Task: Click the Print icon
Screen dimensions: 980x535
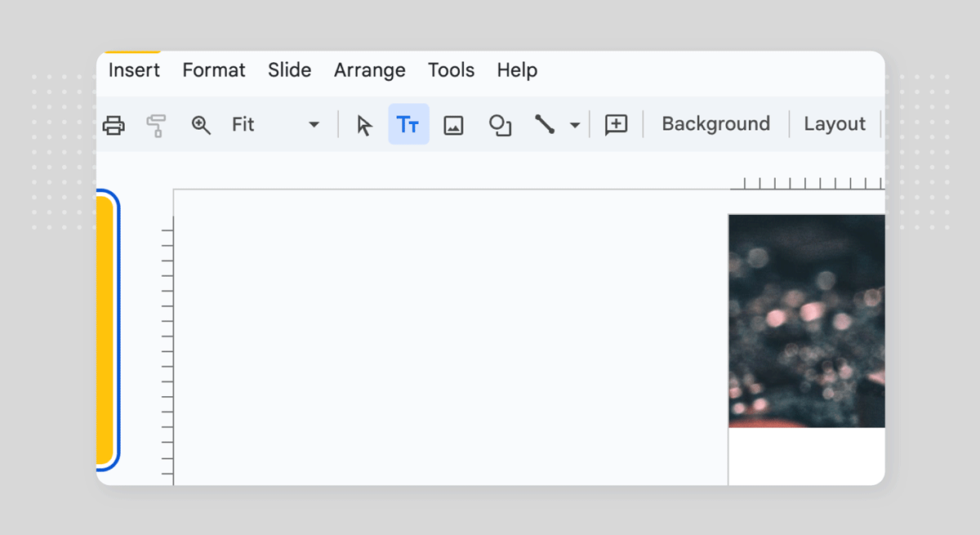Action: click(x=114, y=125)
